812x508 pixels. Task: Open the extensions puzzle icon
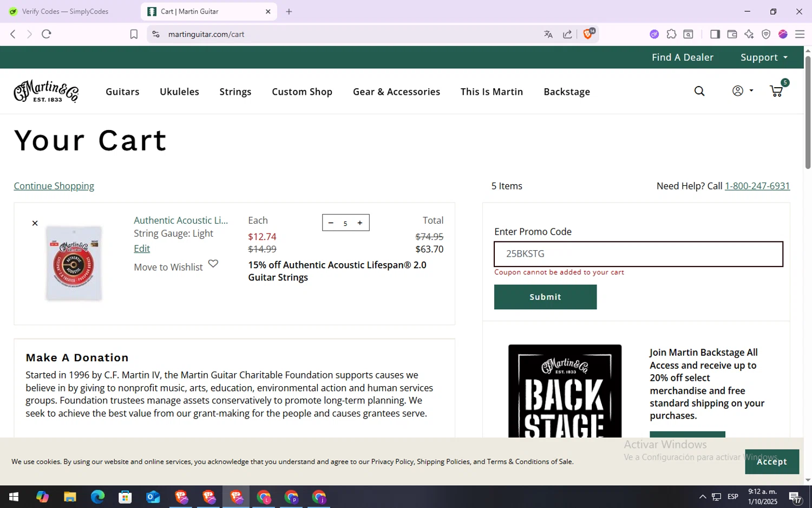tap(671, 34)
